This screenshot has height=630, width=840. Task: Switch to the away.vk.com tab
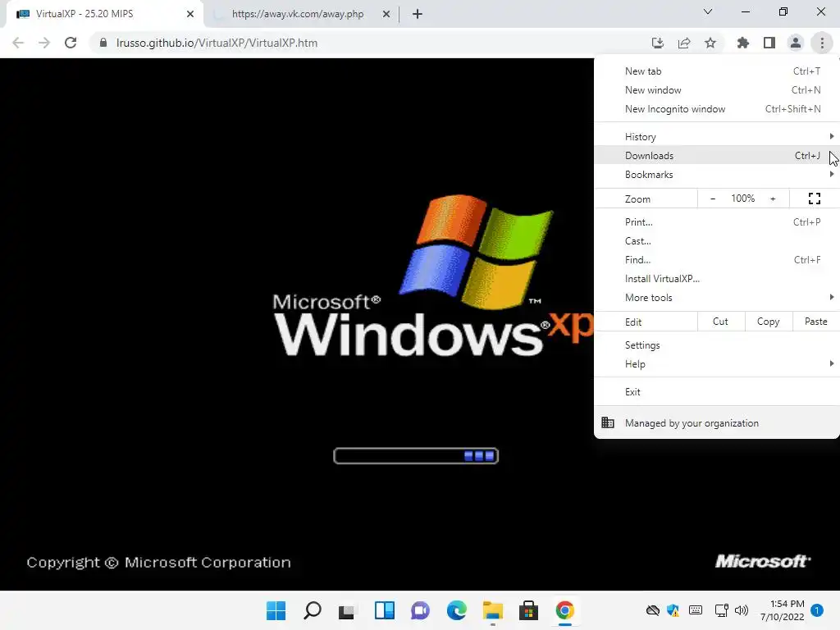[x=297, y=14]
